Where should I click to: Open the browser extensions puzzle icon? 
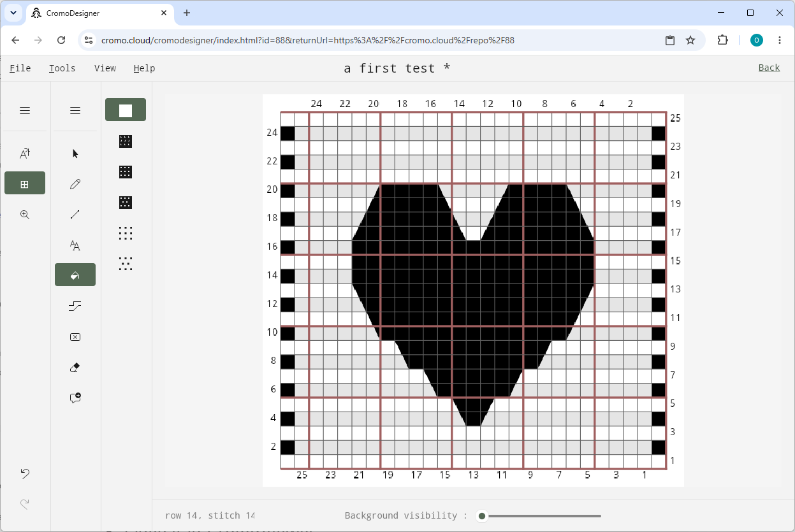tap(722, 40)
